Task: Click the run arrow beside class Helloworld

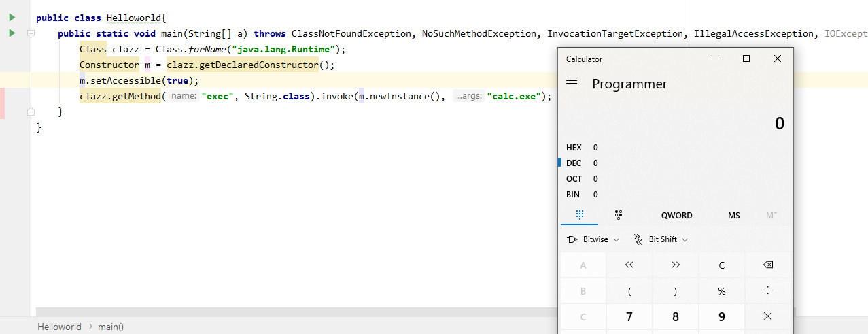Action: 12,18
